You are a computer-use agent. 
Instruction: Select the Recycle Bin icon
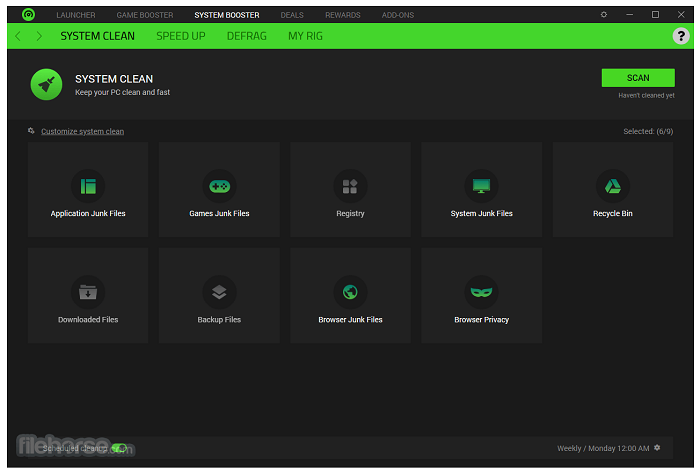[x=613, y=186]
